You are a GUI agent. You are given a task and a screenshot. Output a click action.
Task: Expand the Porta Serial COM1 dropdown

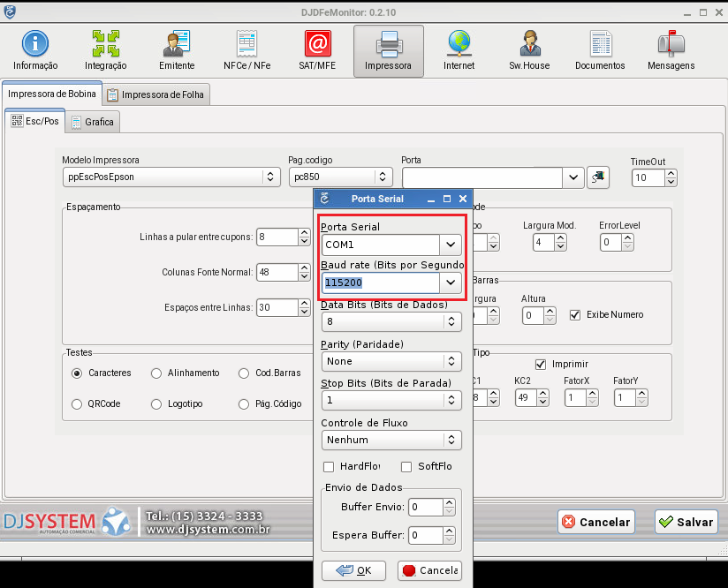(451, 245)
